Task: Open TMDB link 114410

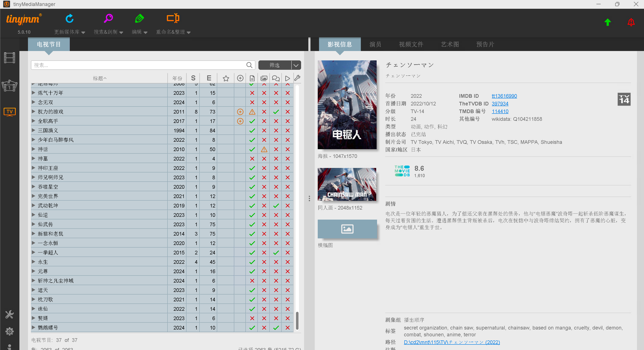Action: point(500,111)
